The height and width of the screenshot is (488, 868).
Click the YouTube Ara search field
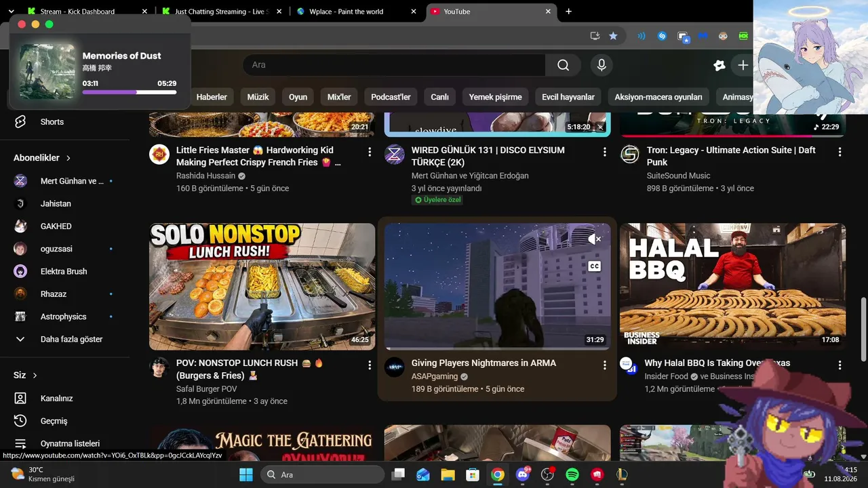point(395,65)
